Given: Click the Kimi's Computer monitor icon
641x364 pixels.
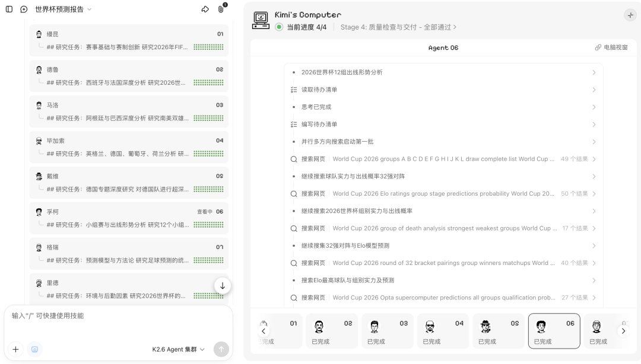Looking at the screenshot, I should pos(261,20).
